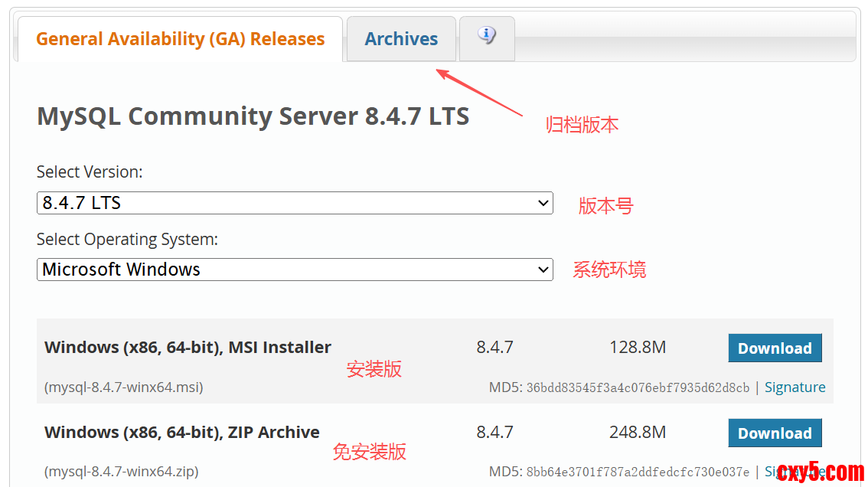Click the red 归档版本 annotation label

point(582,126)
